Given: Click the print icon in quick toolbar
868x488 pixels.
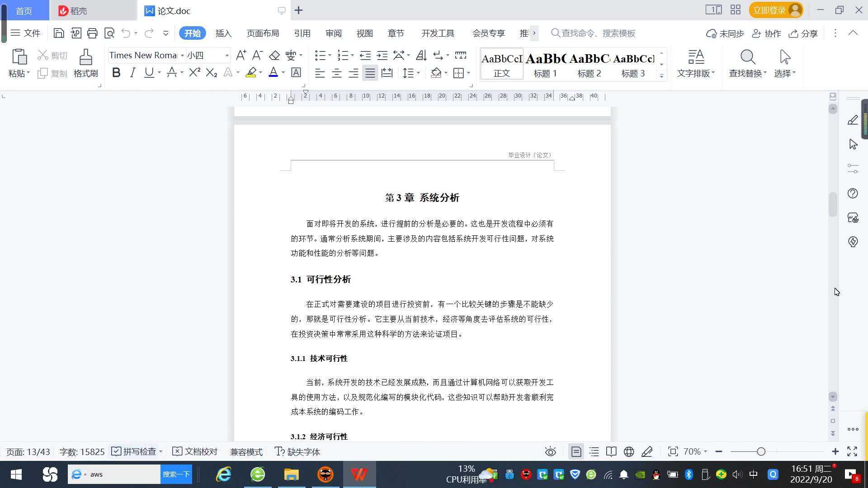Looking at the screenshot, I should click(x=92, y=33).
